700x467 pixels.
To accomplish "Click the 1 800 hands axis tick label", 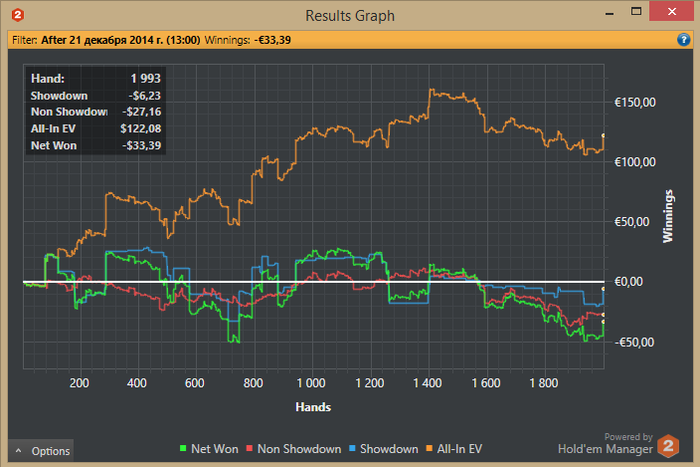I will (543, 383).
